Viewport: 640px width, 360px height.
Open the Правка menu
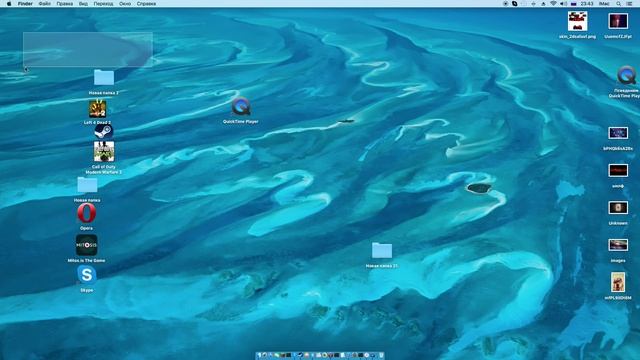coord(64,4)
